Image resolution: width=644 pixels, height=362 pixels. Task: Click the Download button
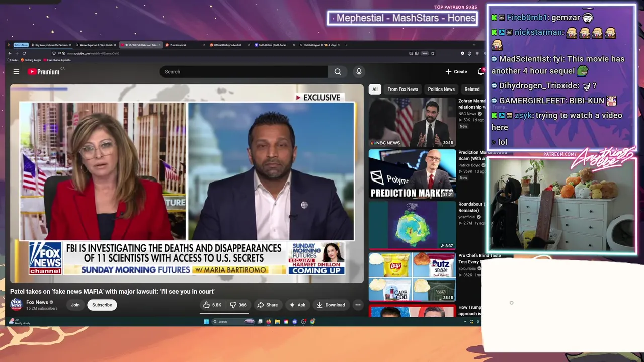[331, 305]
